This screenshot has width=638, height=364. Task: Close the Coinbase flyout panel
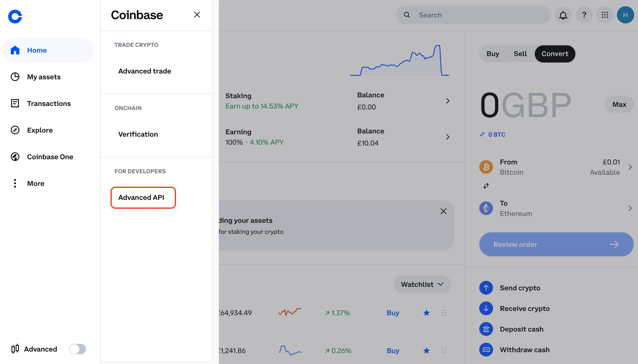[x=197, y=15]
